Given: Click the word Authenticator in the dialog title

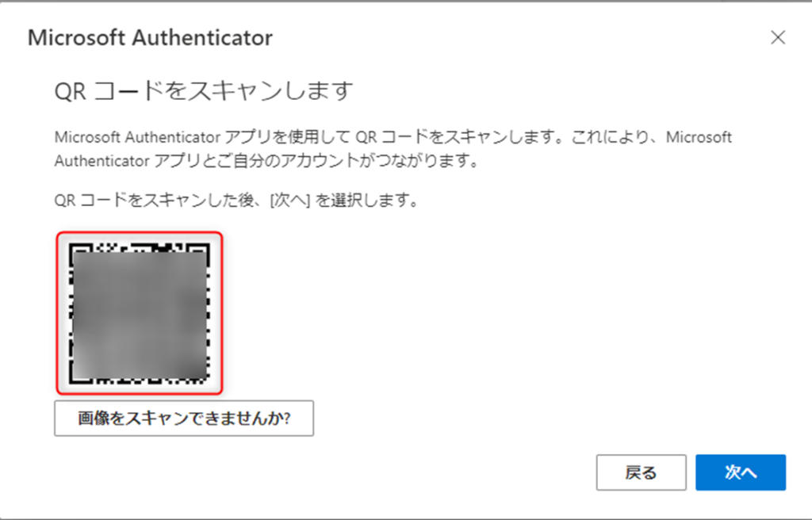Looking at the screenshot, I should point(202,38).
